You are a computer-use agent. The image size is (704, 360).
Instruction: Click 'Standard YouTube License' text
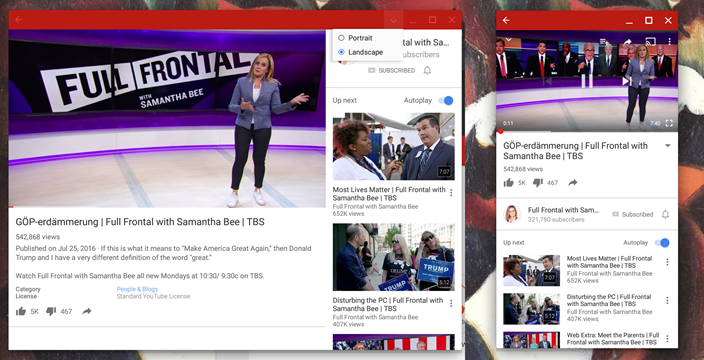pyautogui.click(x=154, y=296)
